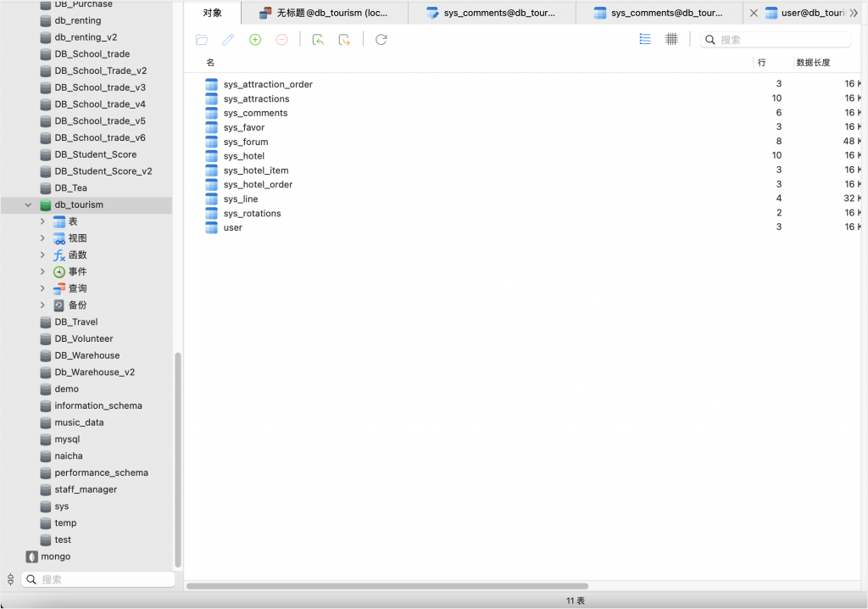Expand the 表 tables node
This screenshot has width=868, height=609.
42,221
